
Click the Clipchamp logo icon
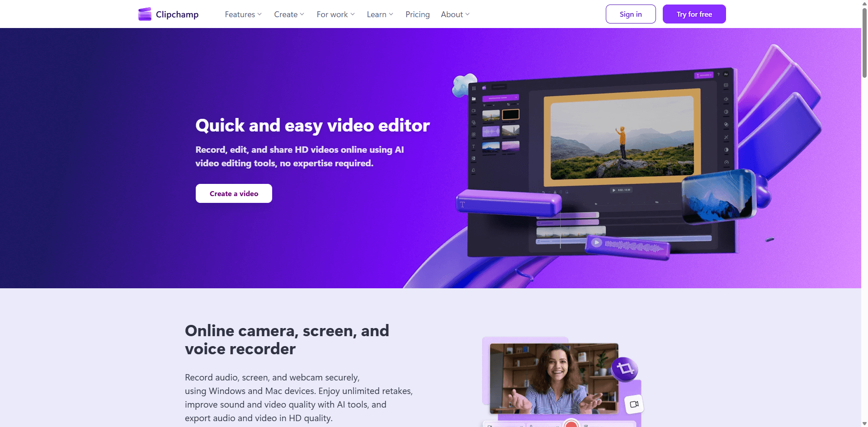pyautogui.click(x=145, y=14)
